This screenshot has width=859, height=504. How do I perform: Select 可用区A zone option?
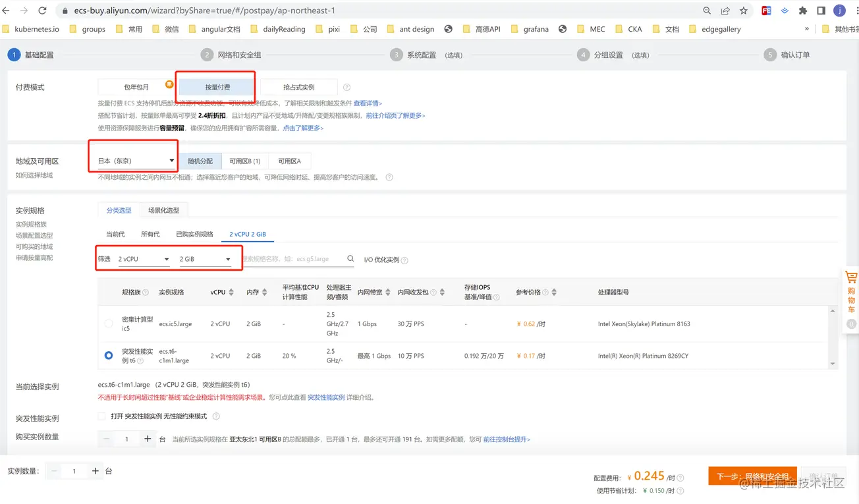[x=289, y=161]
